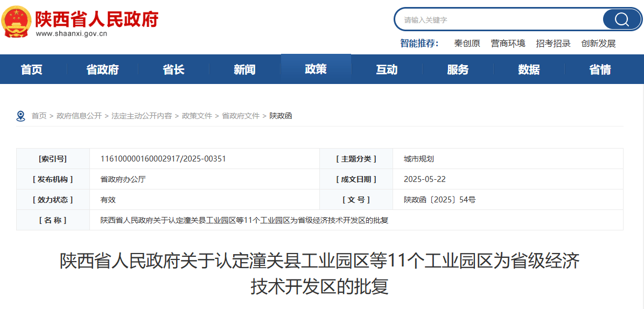
Task: Open the 互动 navigation tab
Action: (x=387, y=69)
